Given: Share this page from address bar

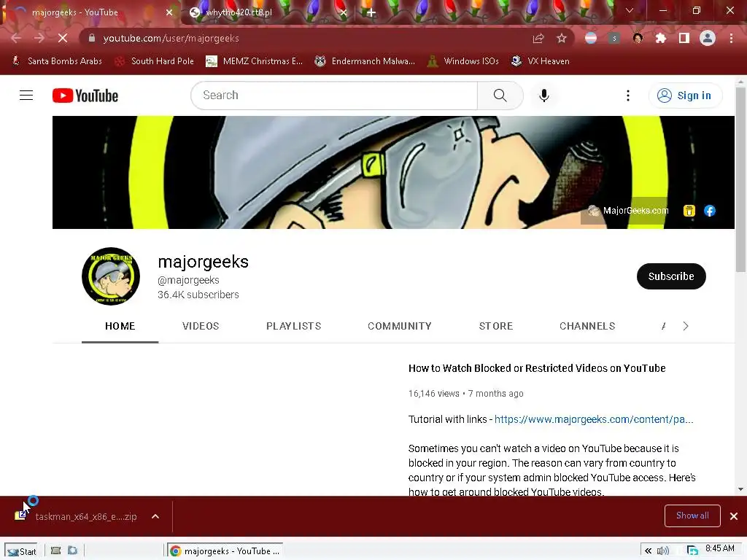Looking at the screenshot, I should tap(538, 38).
